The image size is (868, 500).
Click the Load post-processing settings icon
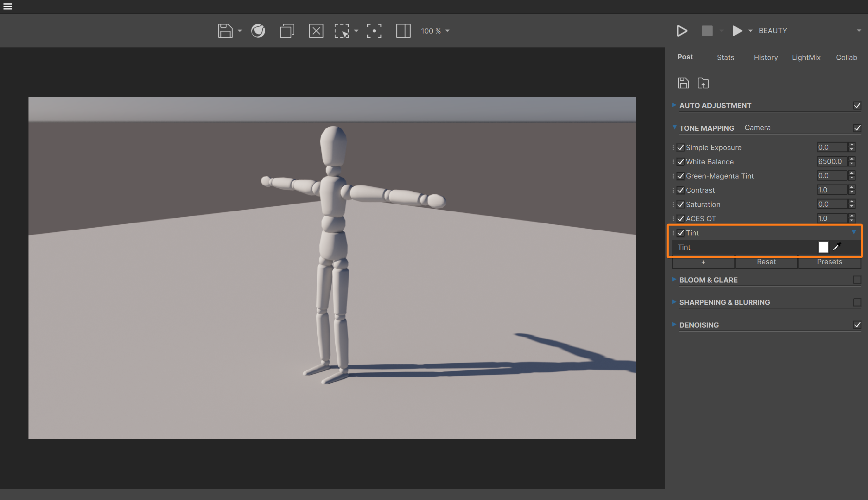coord(703,83)
